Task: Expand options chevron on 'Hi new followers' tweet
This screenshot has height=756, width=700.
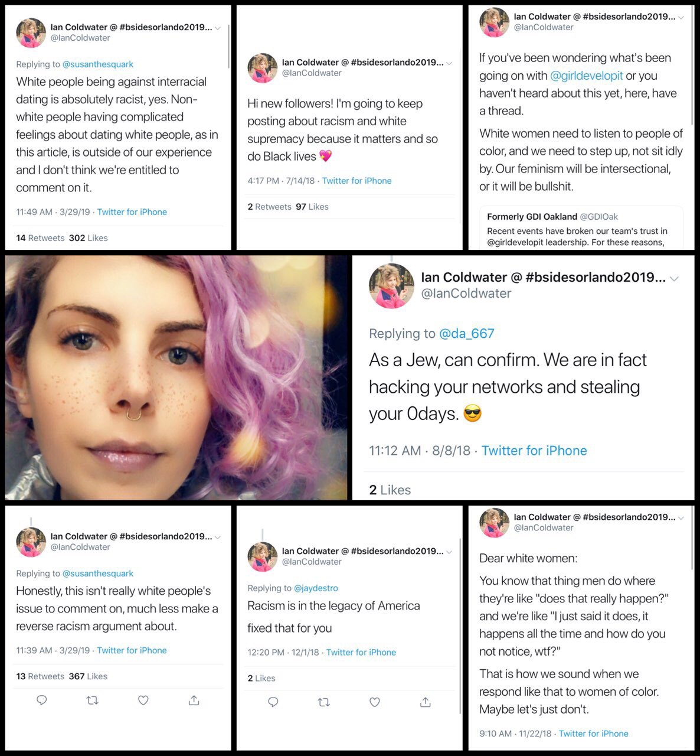Action: (449, 63)
